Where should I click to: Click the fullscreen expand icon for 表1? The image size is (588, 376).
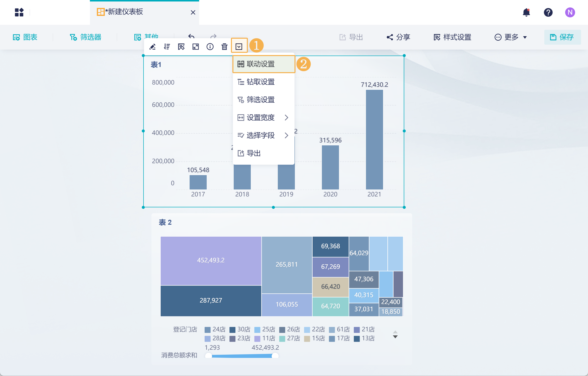pos(196,47)
